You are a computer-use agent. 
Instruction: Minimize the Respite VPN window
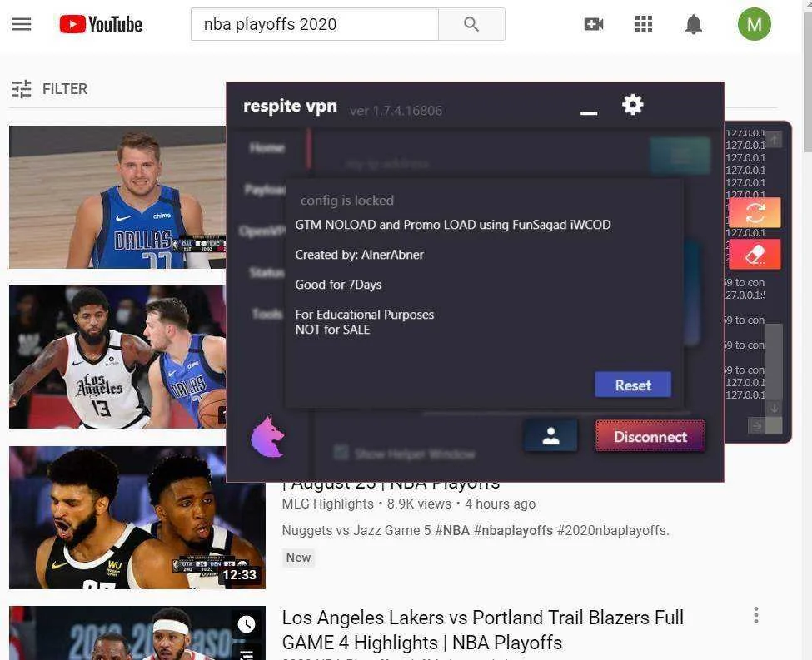point(589,113)
